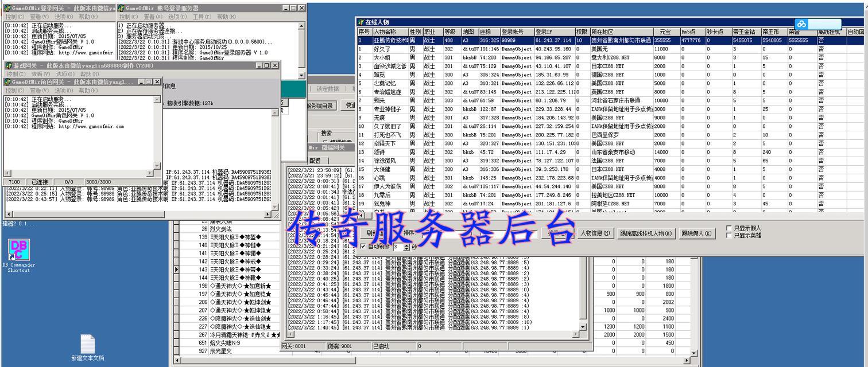Click the 帐号登录服务器 window title icon
The width and height of the screenshot is (868, 367).
pos(121,8)
